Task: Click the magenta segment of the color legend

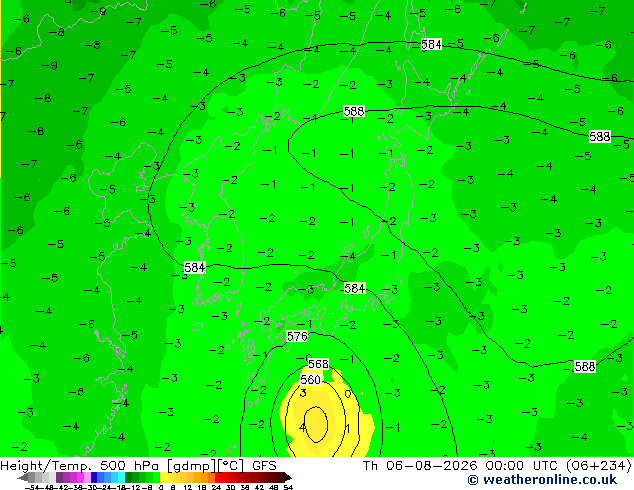Action: [x=81, y=477]
